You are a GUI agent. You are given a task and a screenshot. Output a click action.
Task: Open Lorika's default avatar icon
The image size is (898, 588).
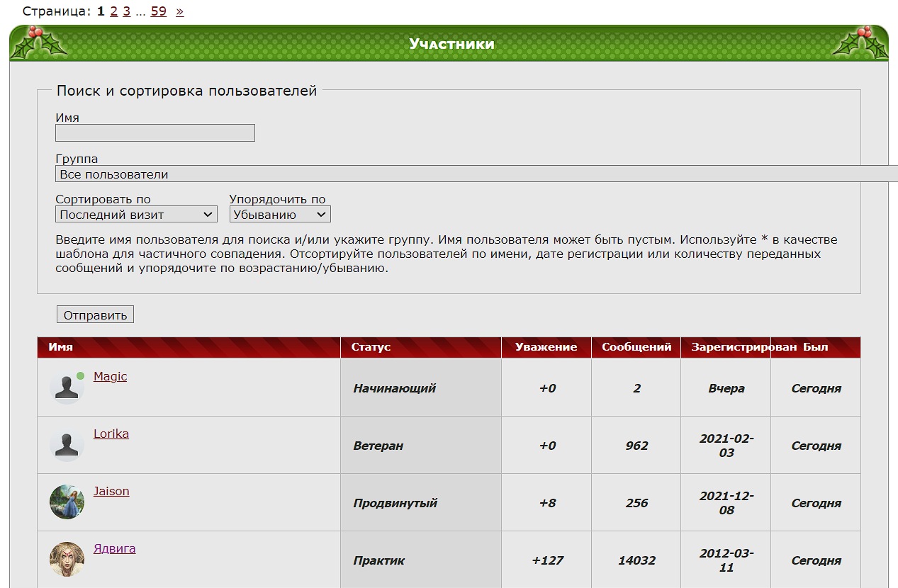click(x=67, y=445)
